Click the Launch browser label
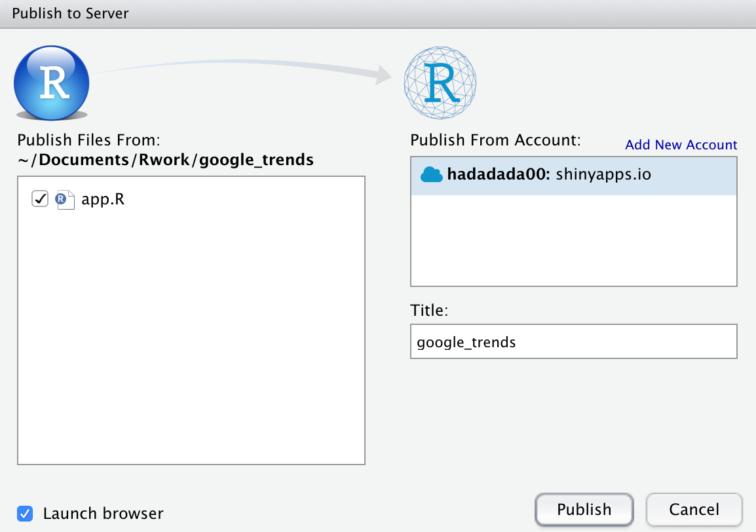This screenshot has height=532, width=756. [x=103, y=514]
